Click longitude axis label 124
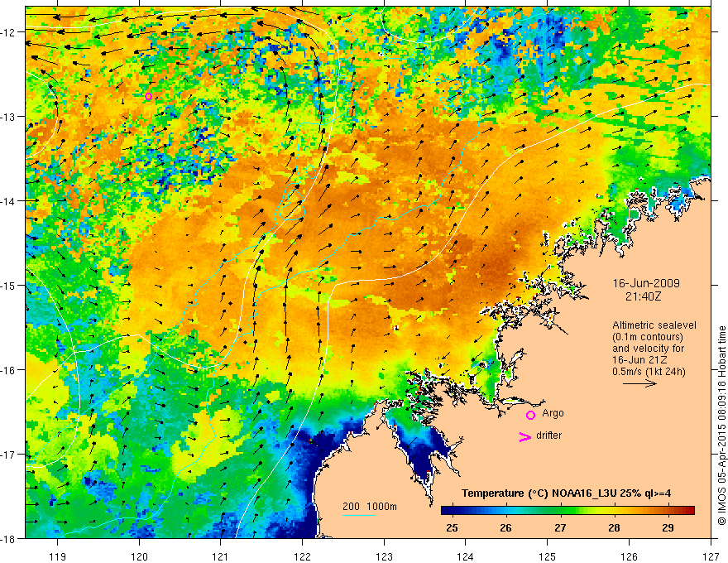Viewport: 728px width, 563px height. [x=466, y=557]
